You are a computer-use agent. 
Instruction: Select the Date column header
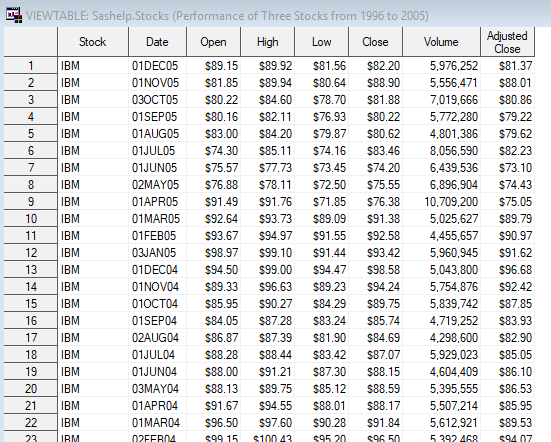point(157,42)
